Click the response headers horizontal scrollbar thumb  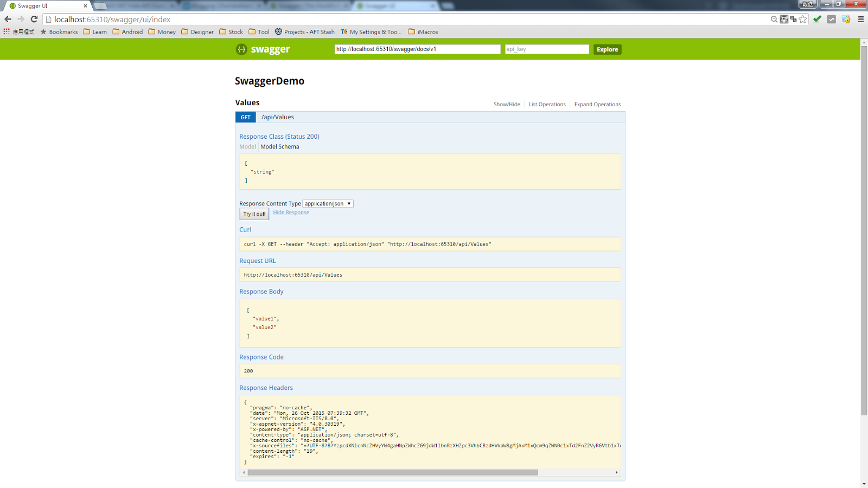point(393,472)
